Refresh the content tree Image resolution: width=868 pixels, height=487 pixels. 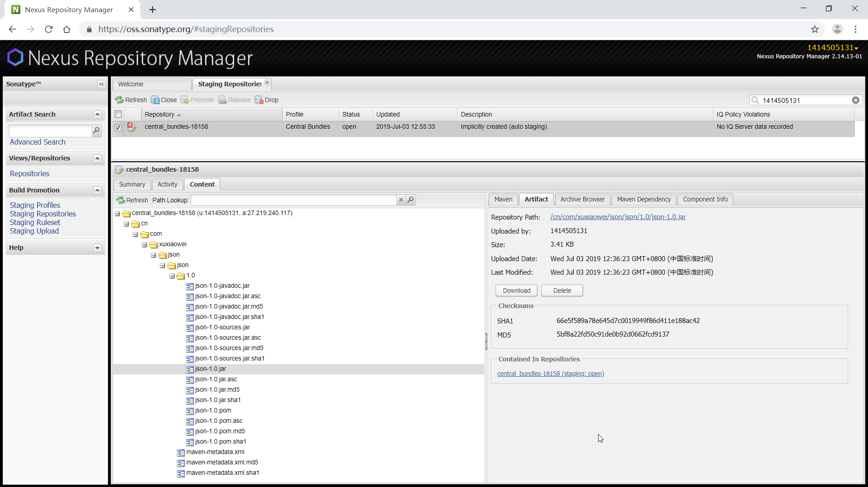coord(132,200)
